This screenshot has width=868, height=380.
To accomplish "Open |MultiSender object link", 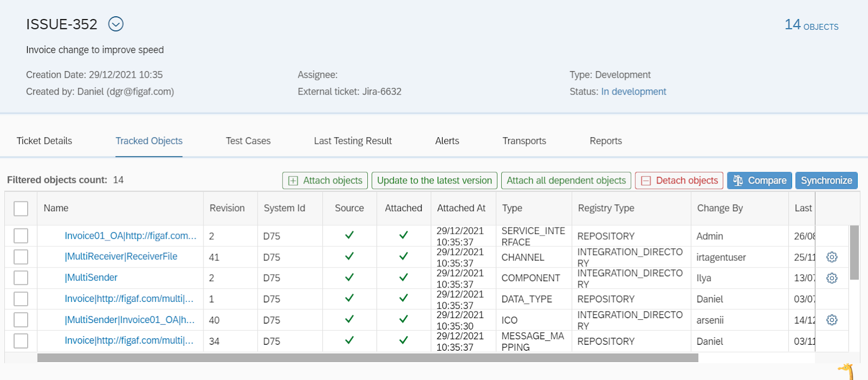I will coord(91,277).
